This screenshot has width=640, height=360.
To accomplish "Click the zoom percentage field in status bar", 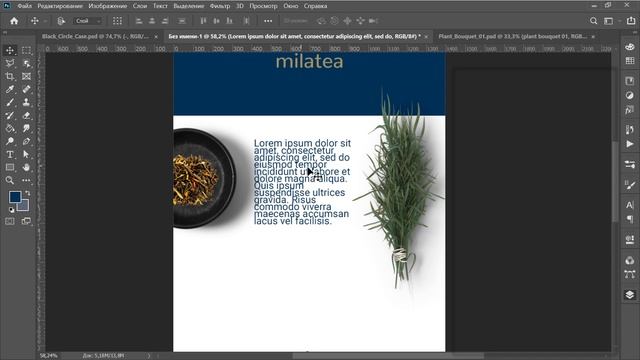I will tap(49, 356).
